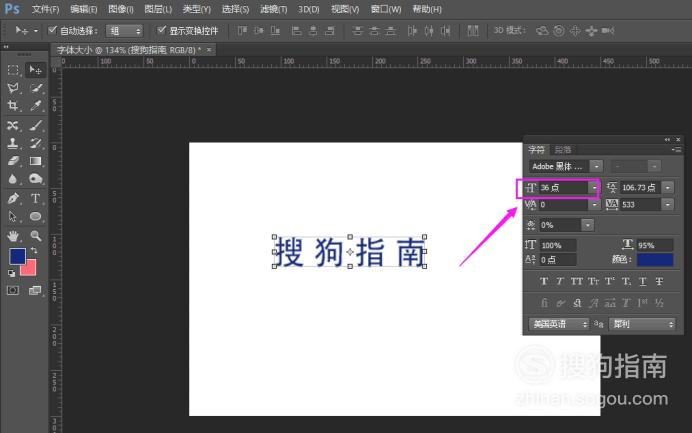The width and height of the screenshot is (692, 433).
Task: Click the text 颜色 swatch in character panel
Action: (x=655, y=260)
